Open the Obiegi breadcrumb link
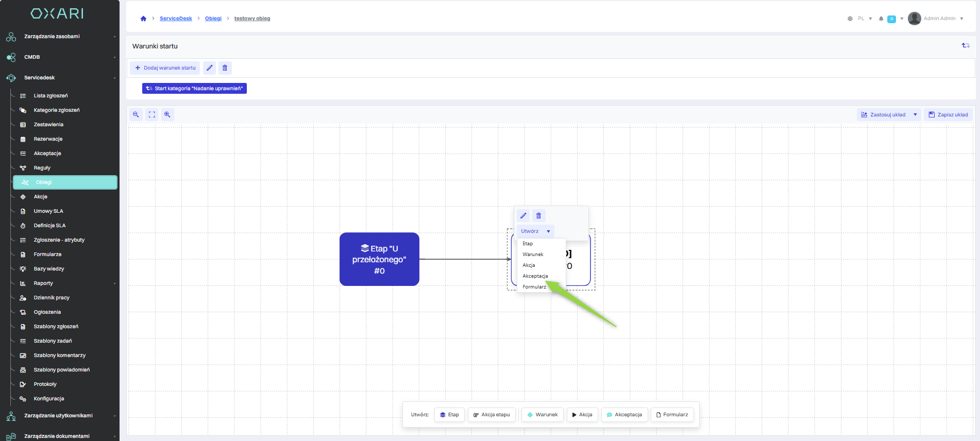This screenshot has height=441, width=980. click(213, 19)
